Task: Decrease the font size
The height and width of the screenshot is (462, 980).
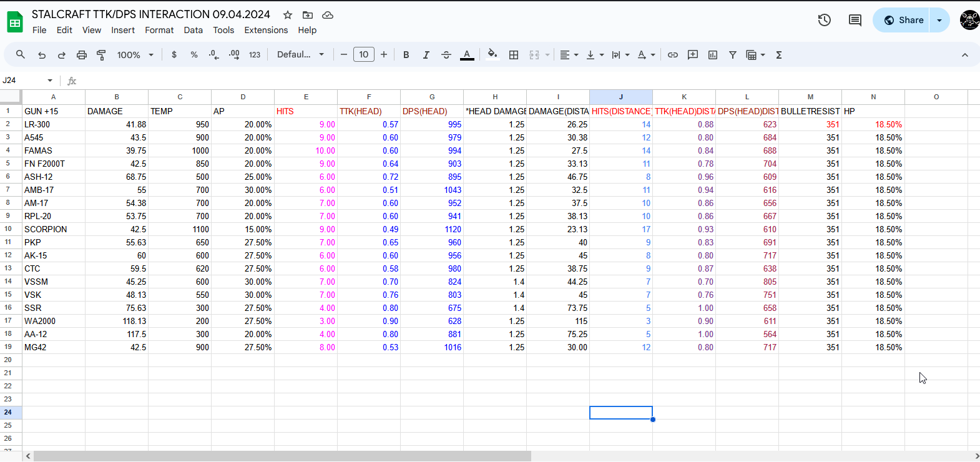Action: click(x=344, y=55)
